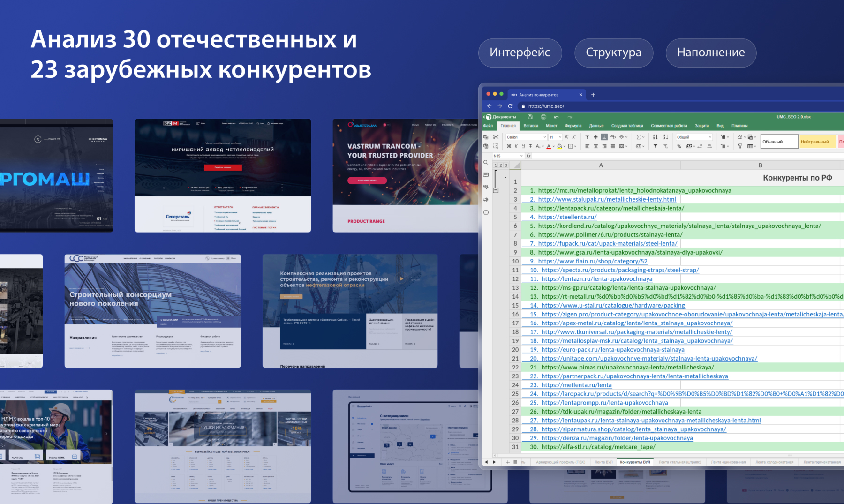Switch to the Вставка ribbon tab

pyautogui.click(x=531, y=126)
